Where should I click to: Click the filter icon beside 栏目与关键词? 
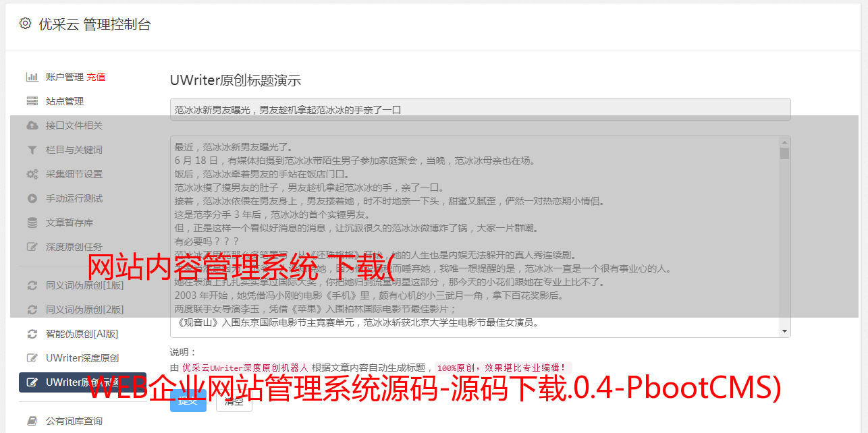[32, 150]
